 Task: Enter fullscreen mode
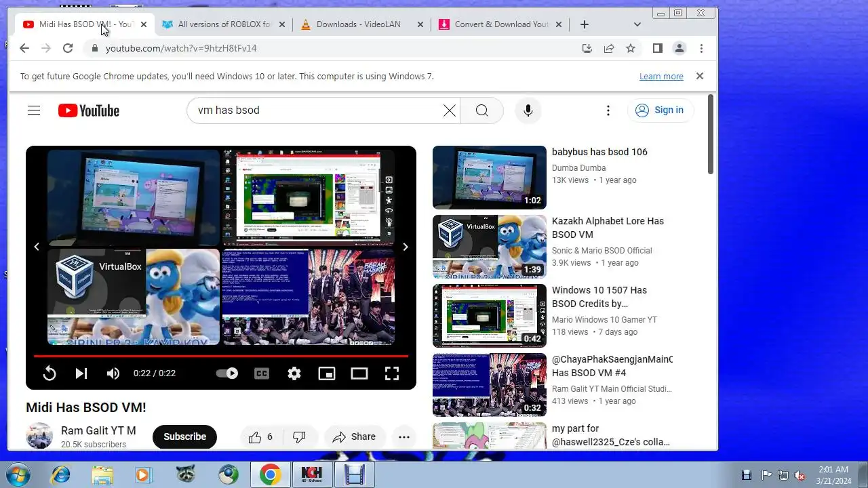tap(392, 373)
